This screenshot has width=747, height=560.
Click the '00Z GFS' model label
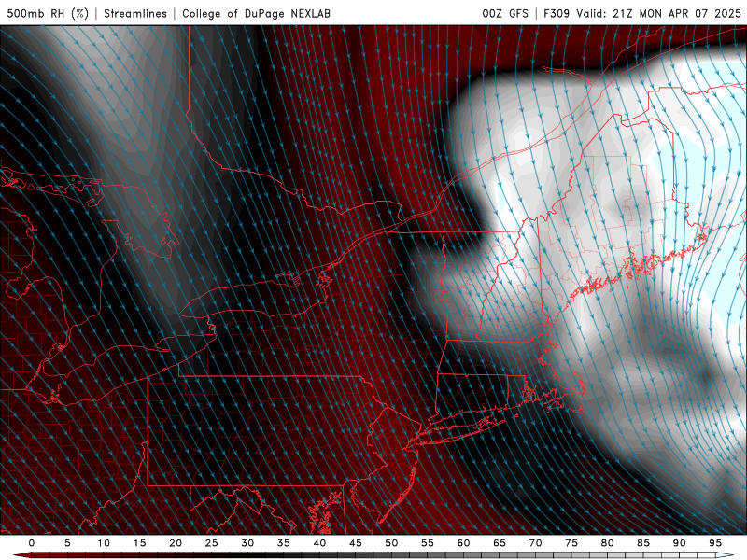(x=505, y=13)
